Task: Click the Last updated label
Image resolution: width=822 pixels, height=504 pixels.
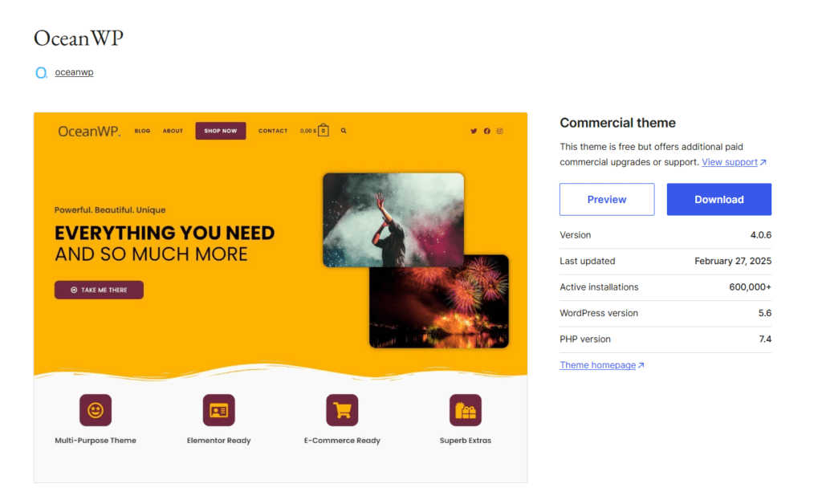Action: coord(587,261)
